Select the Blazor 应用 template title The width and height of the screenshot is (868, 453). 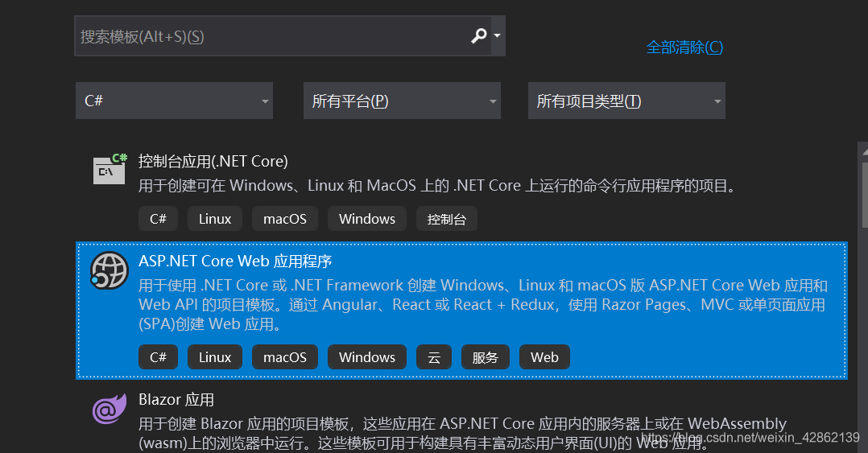176,399
